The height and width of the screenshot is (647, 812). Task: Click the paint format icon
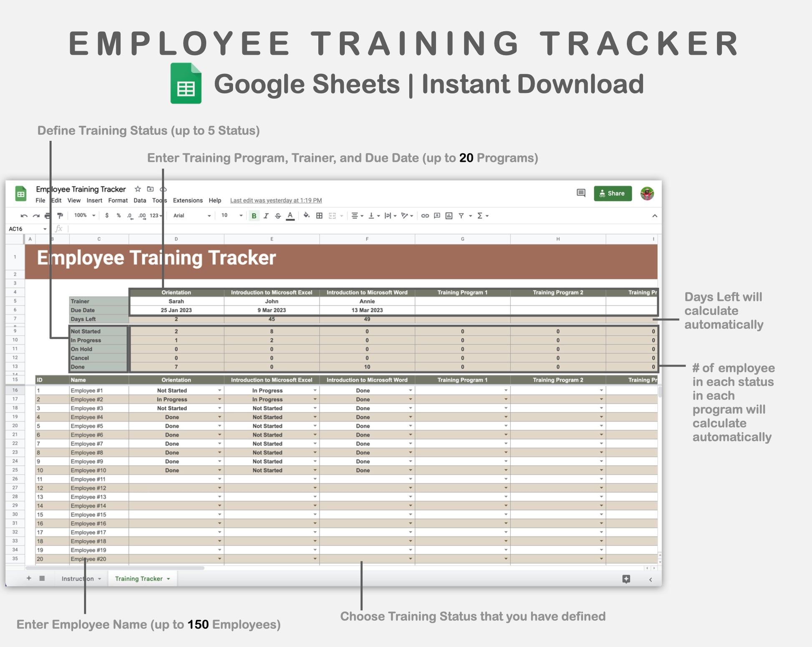pyautogui.click(x=60, y=216)
